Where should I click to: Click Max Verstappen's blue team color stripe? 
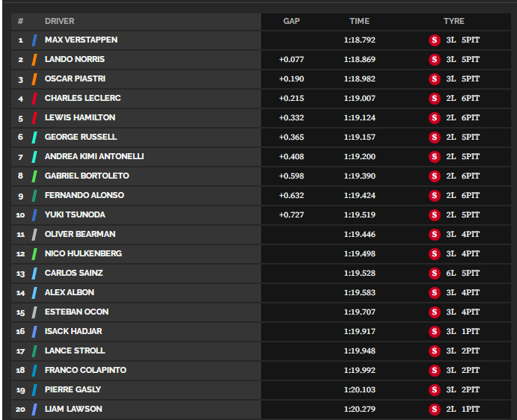point(34,40)
